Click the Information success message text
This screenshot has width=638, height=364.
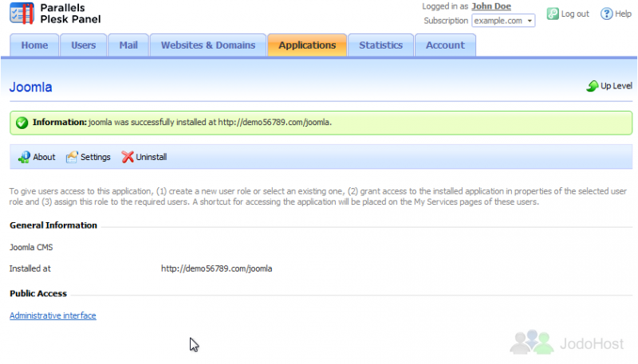(183, 123)
